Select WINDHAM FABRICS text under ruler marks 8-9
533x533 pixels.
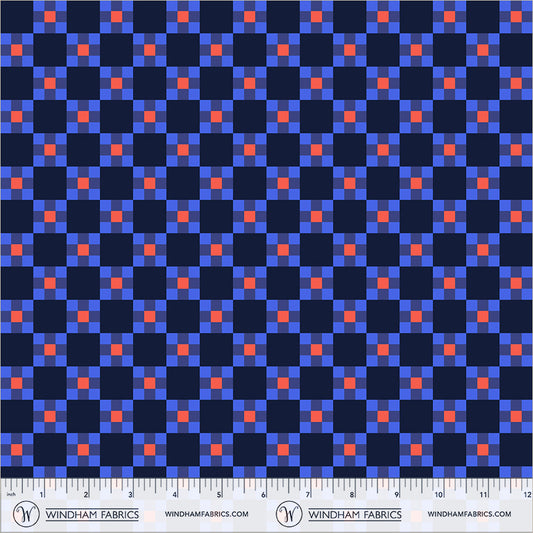355,515
